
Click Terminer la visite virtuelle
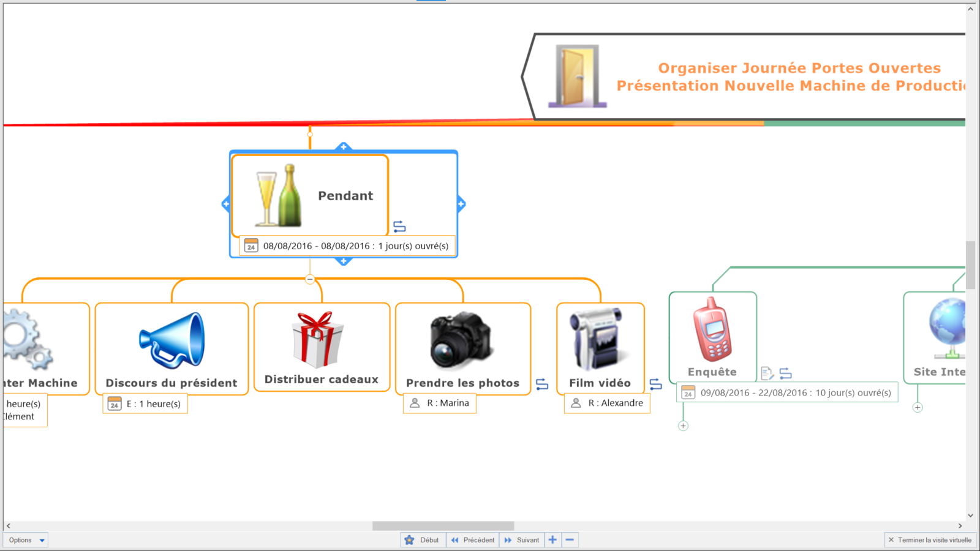pos(929,540)
